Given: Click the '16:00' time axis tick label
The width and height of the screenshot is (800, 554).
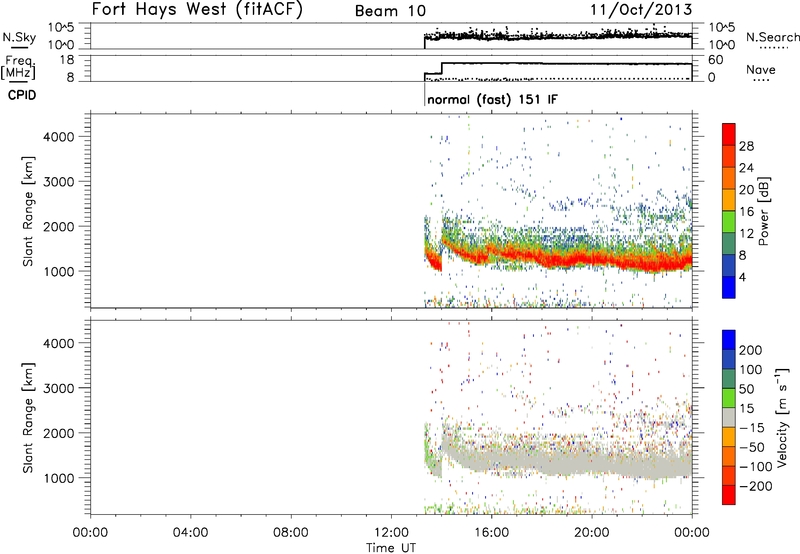Looking at the screenshot, I should pyautogui.click(x=491, y=533).
